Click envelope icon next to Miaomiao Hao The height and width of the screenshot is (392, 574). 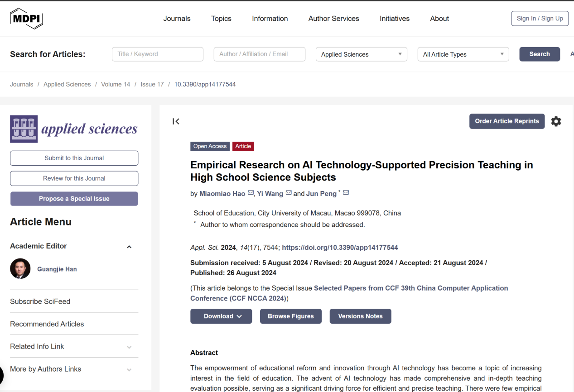coord(251,193)
